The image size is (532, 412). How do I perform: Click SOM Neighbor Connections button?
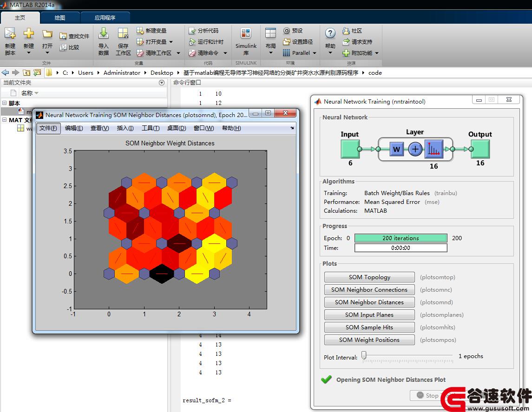tap(369, 289)
